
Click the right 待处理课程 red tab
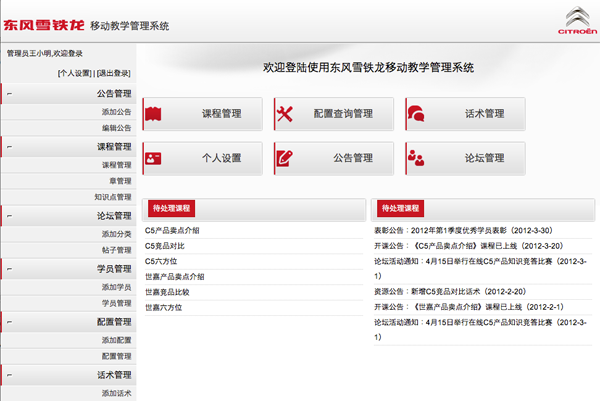(400, 208)
